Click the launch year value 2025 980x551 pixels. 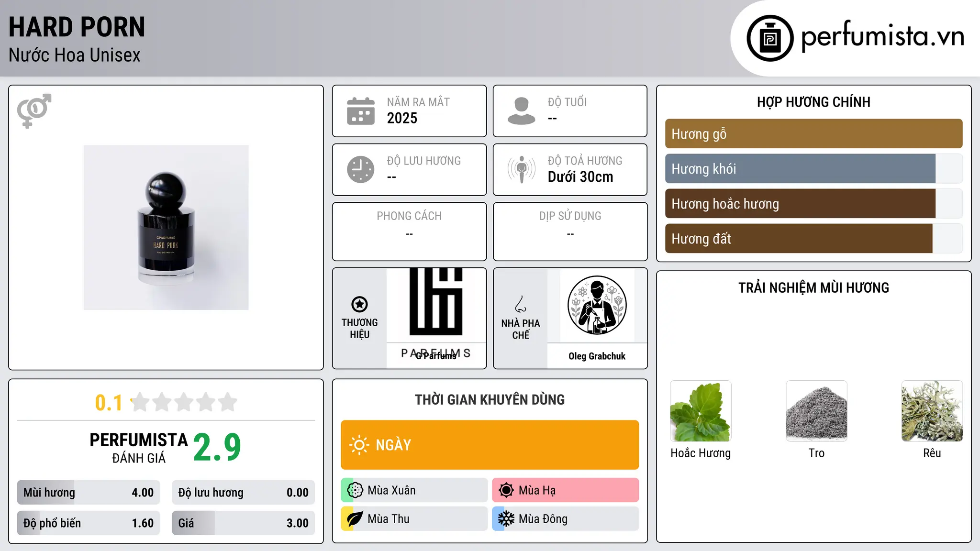pyautogui.click(x=402, y=118)
